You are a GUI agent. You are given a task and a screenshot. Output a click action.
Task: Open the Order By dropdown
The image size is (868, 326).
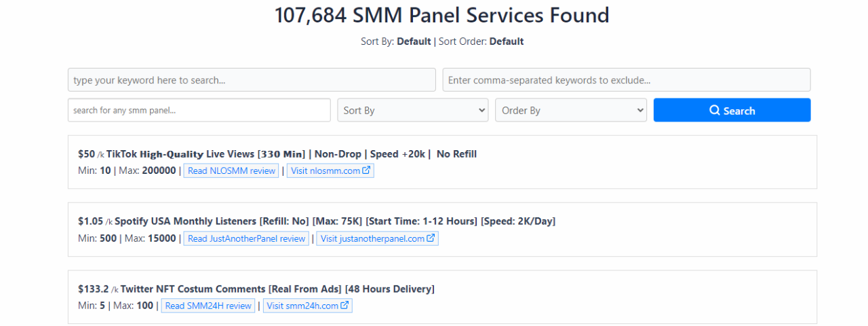571,110
